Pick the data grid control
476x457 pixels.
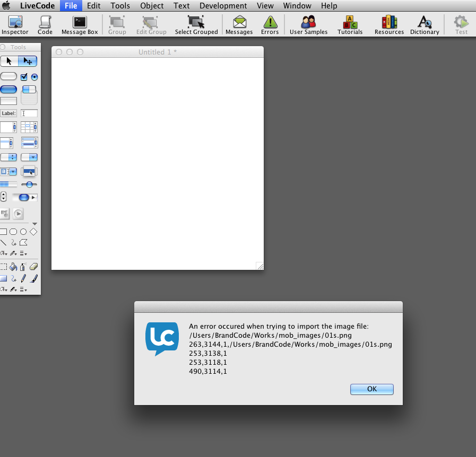tap(29, 143)
